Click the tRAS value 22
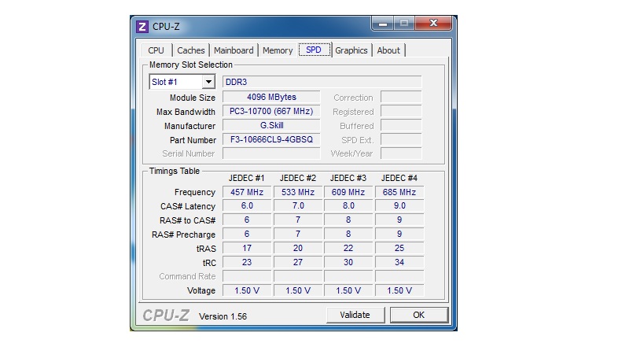This screenshot has width=644, height=362. (x=348, y=248)
